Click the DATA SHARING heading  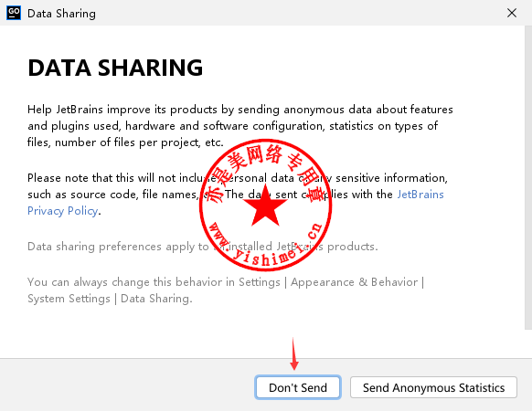point(115,68)
